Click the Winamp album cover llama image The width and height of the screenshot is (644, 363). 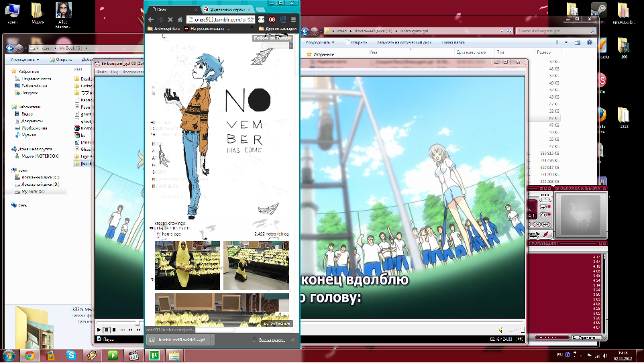tap(580, 215)
